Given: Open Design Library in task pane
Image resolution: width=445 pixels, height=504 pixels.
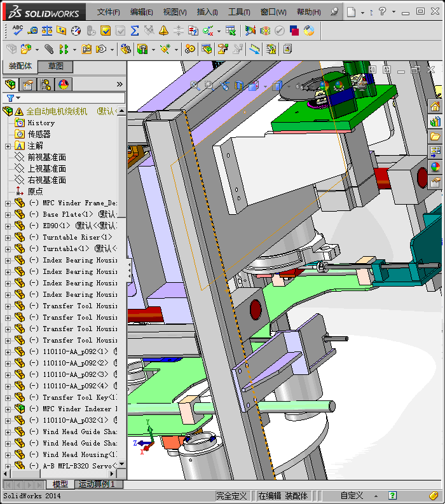Looking at the screenshot, I should [x=435, y=121].
